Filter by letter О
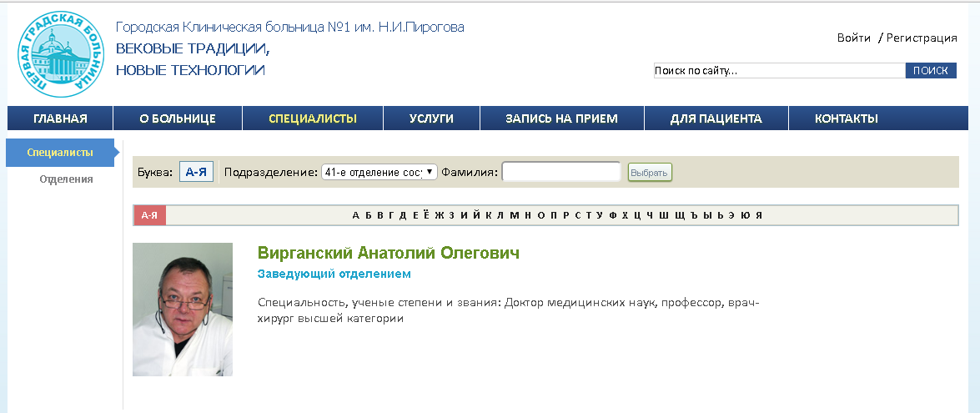 coord(540,215)
